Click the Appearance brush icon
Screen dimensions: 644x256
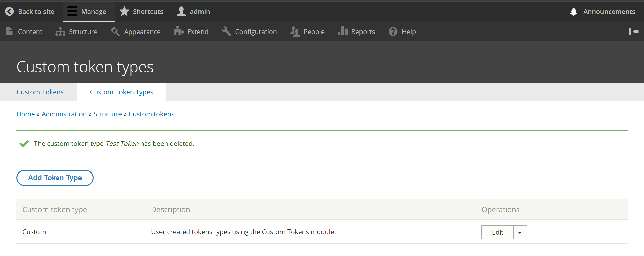[x=115, y=31]
